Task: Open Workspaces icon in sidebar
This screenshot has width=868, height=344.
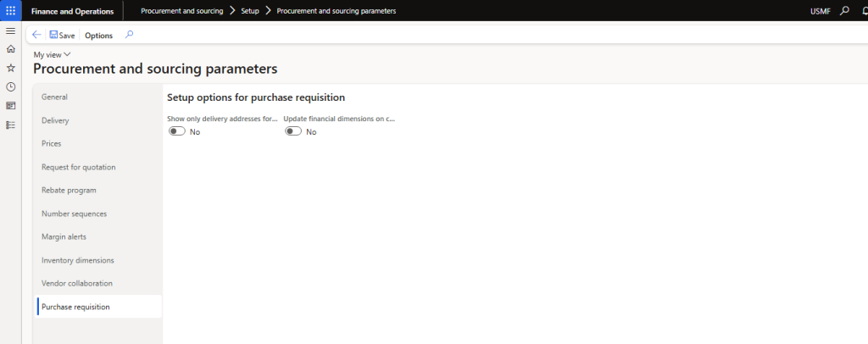Action: (x=10, y=106)
